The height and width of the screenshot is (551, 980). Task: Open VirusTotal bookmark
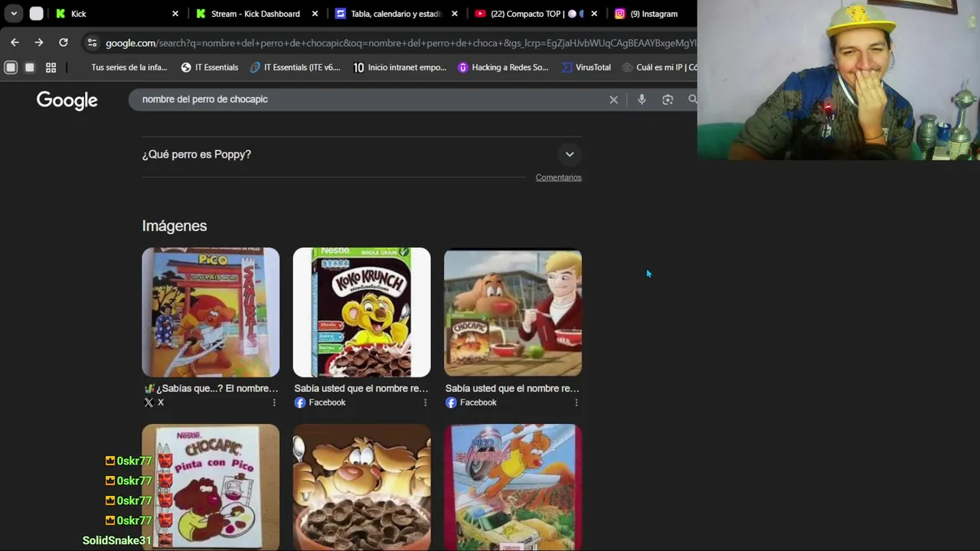[586, 67]
